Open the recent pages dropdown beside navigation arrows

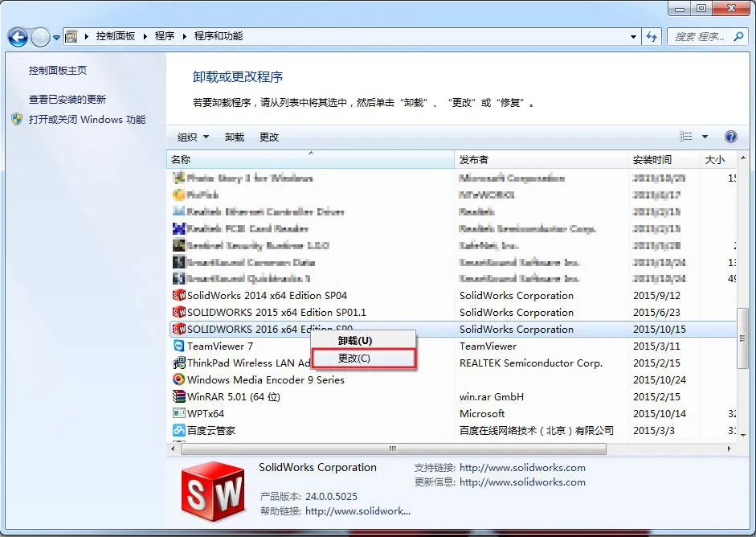[x=56, y=37]
